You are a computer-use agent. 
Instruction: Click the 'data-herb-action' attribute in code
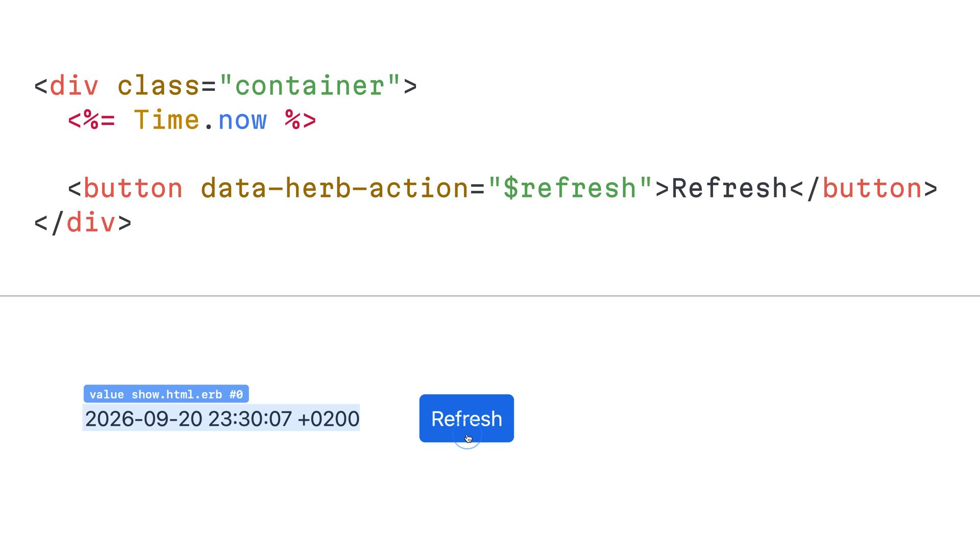coord(335,188)
